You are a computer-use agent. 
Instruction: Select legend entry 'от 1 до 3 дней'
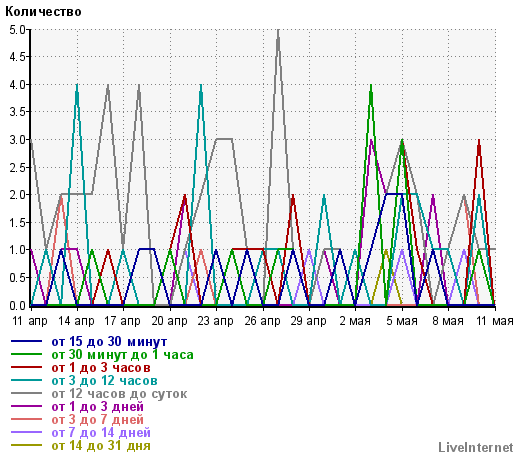tap(98, 407)
